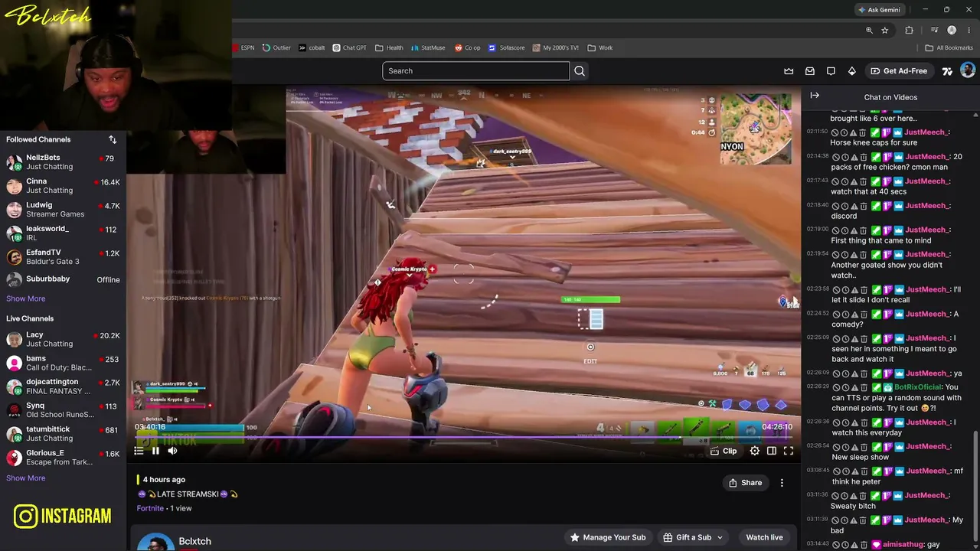
Task: Delete the 02:17:43 chat message trash icon
Action: [x=864, y=181]
